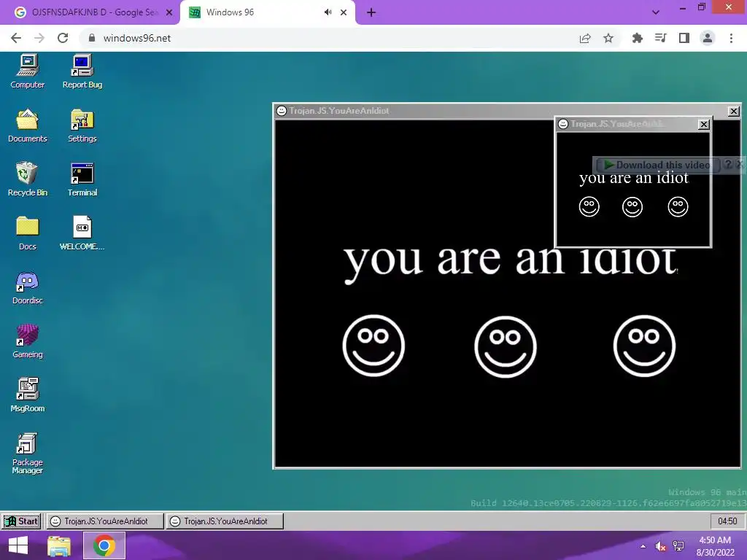The width and height of the screenshot is (747, 560).
Task: Click the Chrome taskbar icon
Action: (x=104, y=545)
